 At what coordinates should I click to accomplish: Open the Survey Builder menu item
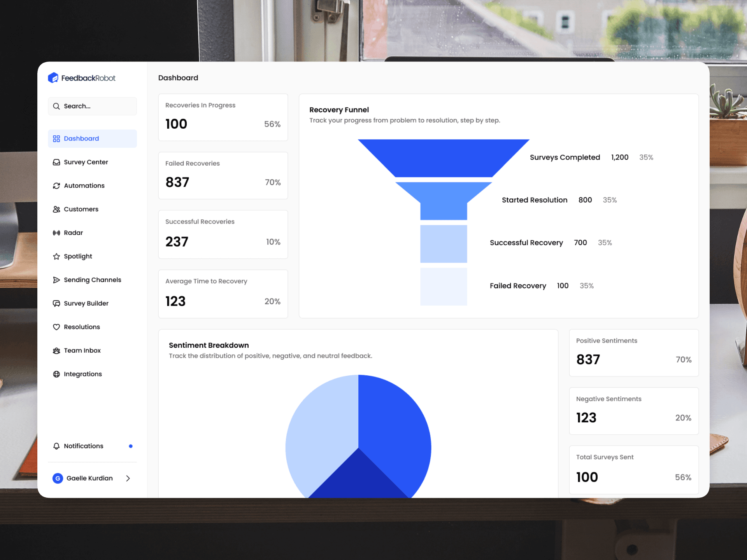point(86,303)
